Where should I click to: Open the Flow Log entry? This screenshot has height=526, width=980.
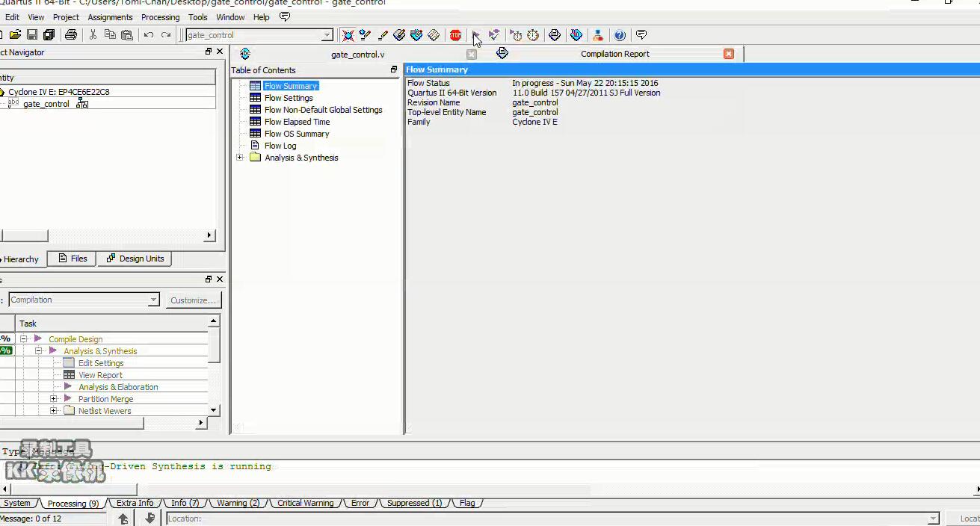click(x=280, y=146)
